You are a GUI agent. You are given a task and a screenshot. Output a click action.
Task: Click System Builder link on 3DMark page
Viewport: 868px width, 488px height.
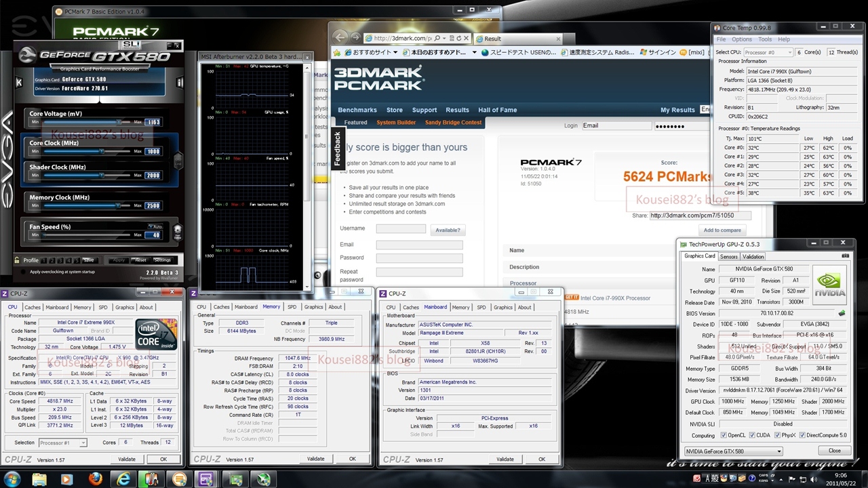point(396,123)
